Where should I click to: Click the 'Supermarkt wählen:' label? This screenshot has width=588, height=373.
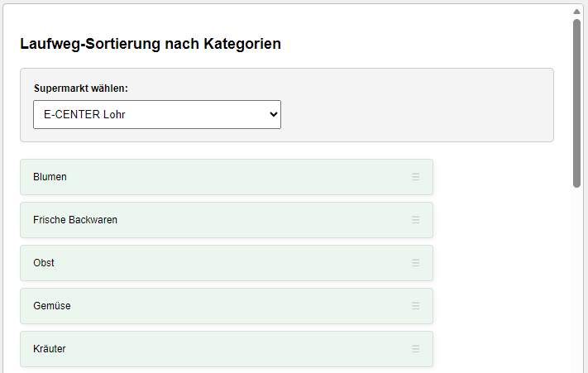(81, 88)
